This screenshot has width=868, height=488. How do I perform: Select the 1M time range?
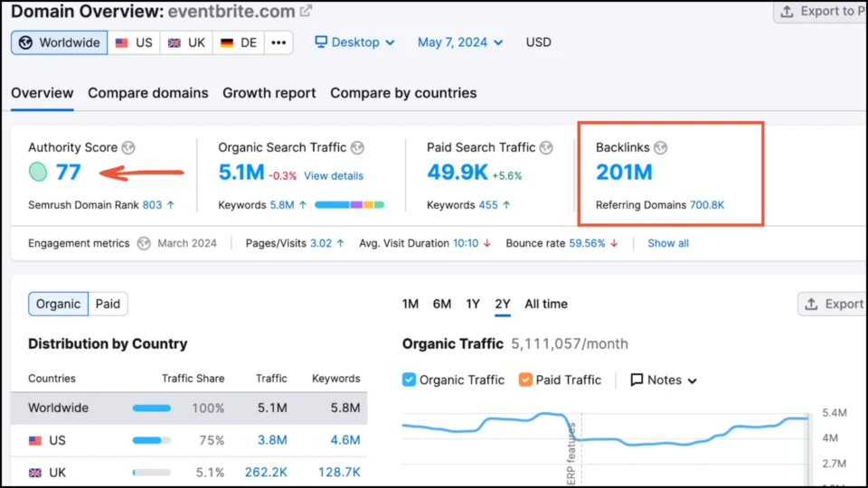410,304
